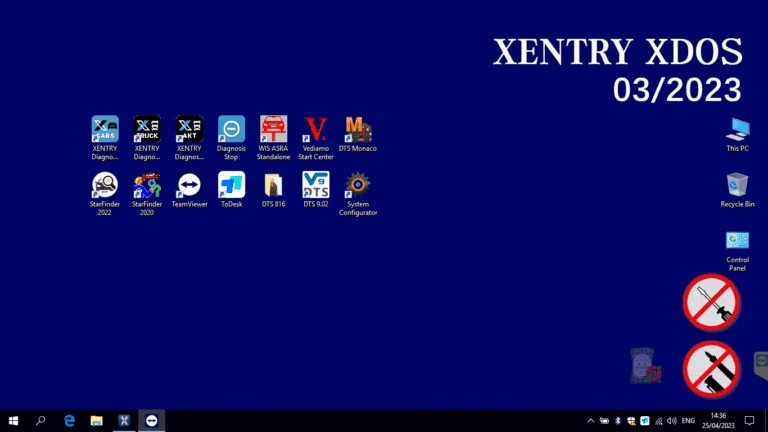Screen dimensions: 768x432
Task: Click the DTS 9.02 shortcut
Action: tap(316, 186)
